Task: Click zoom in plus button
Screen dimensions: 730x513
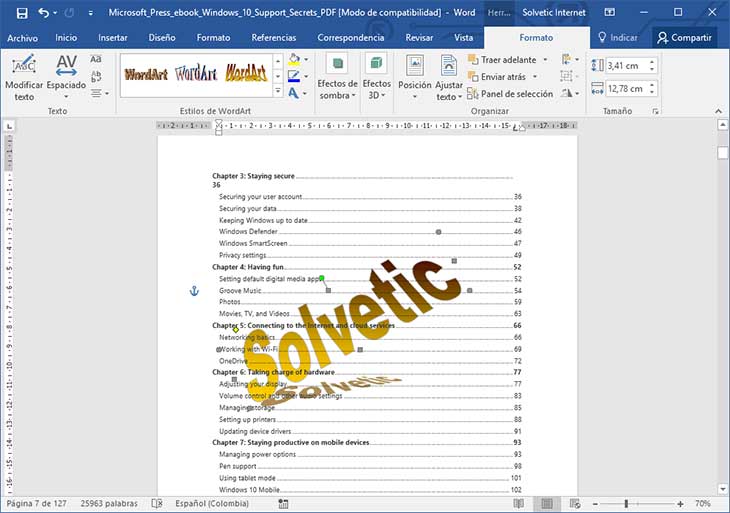Action: [x=680, y=504]
